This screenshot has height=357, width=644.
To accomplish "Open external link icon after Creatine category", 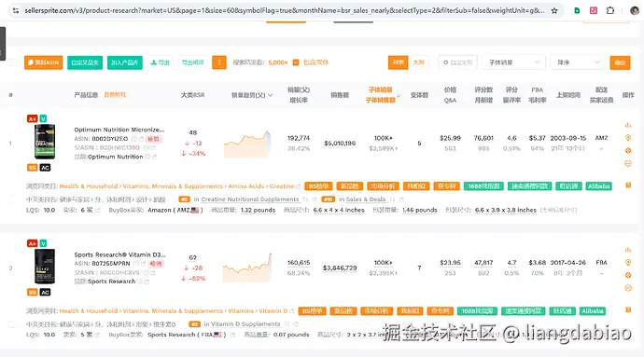I will click(x=298, y=186).
